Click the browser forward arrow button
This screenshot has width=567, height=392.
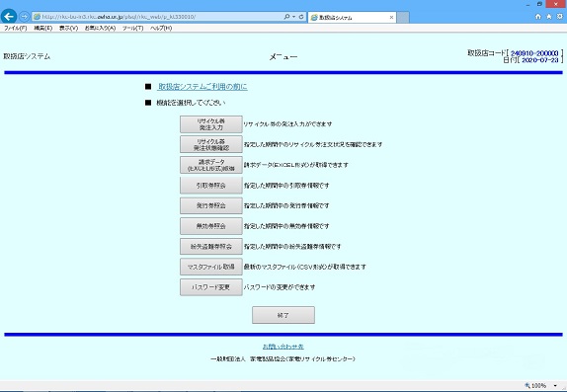(x=25, y=16)
